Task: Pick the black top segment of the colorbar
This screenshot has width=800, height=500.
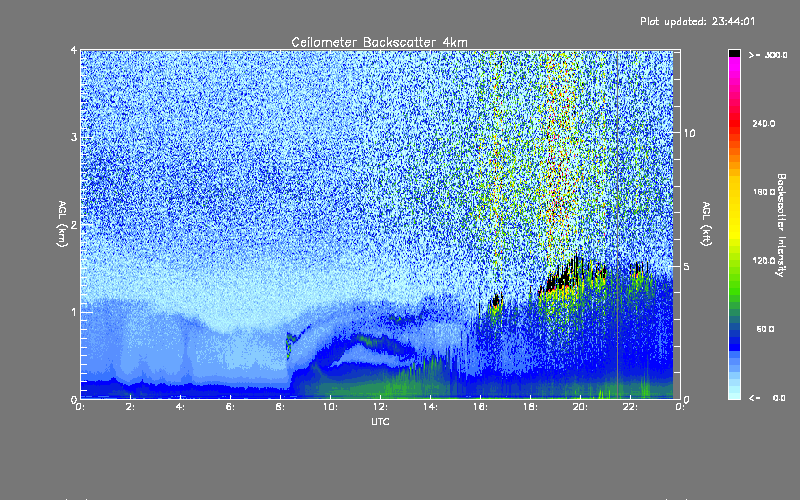Action: (x=734, y=53)
